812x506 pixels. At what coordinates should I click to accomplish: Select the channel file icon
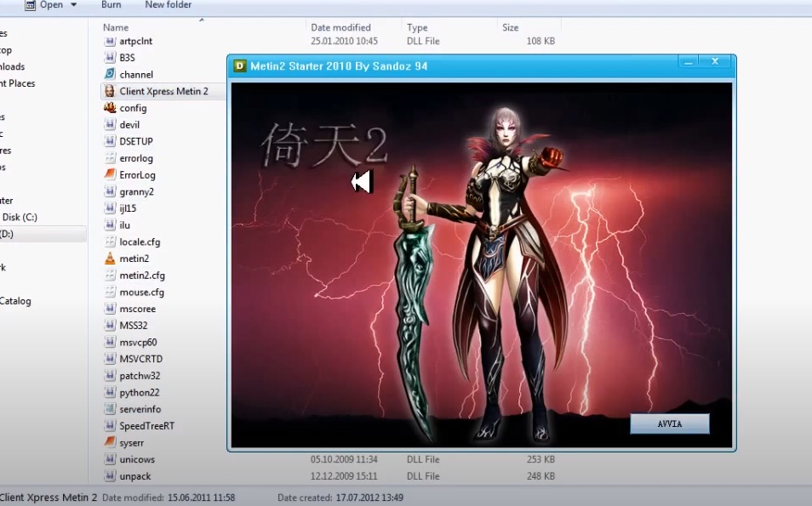110,75
